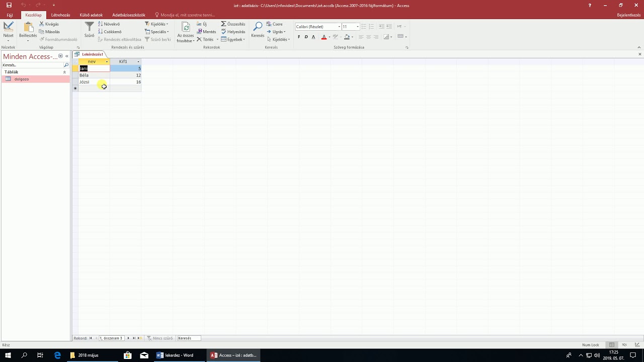Image resolution: width=644 pixels, height=362 pixels.
Task: Open the font size 11 dropdown
Action: pos(357,27)
